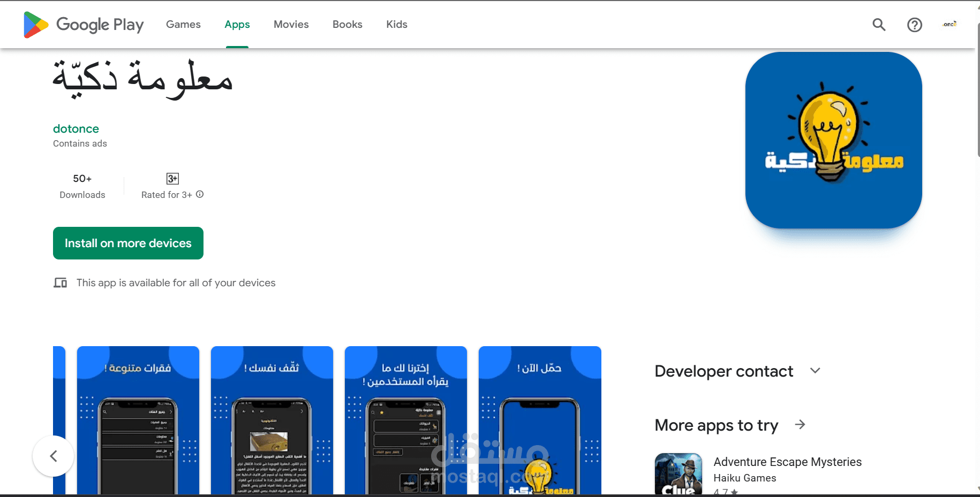Viewport: 980px width, 497px height.
Task: Open the Books tab
Action: coord(348,25)
